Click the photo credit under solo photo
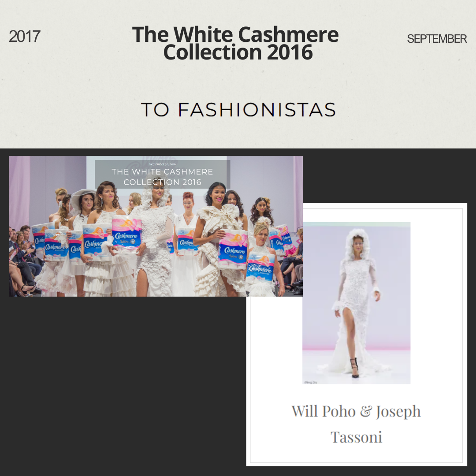Image resolution: width=476 pixels, height=476 pixels. 310,382
